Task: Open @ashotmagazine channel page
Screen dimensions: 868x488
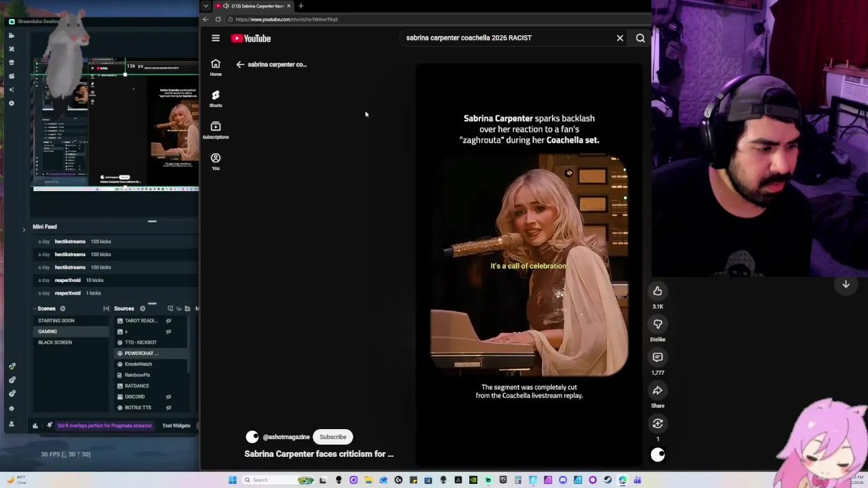Action: 286,437
